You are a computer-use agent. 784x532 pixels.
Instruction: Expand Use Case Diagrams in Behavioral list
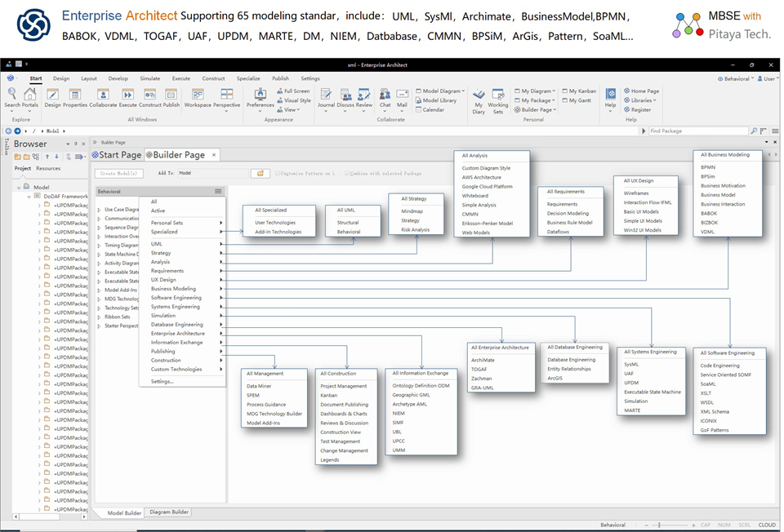(99, 210)
